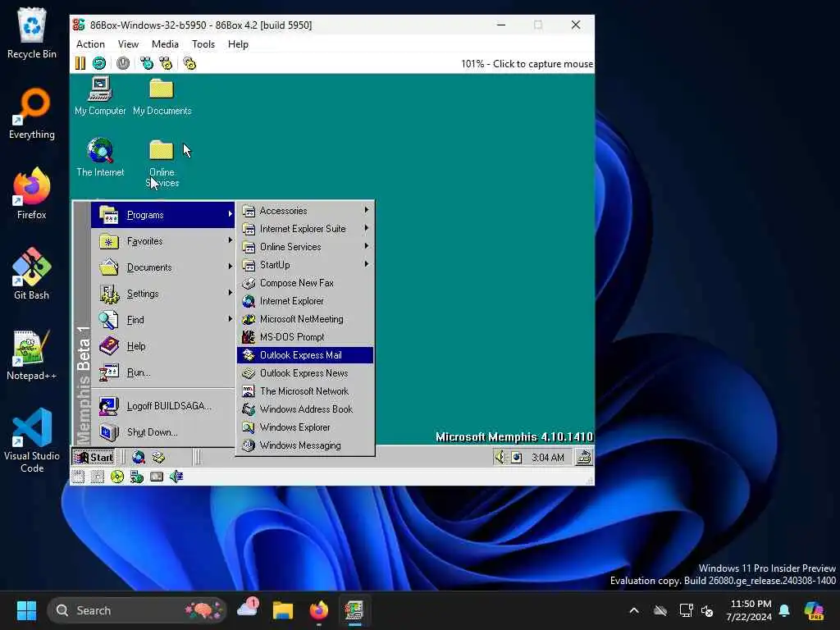Launch Internet Explorer from Programs menu

(305, 301)
